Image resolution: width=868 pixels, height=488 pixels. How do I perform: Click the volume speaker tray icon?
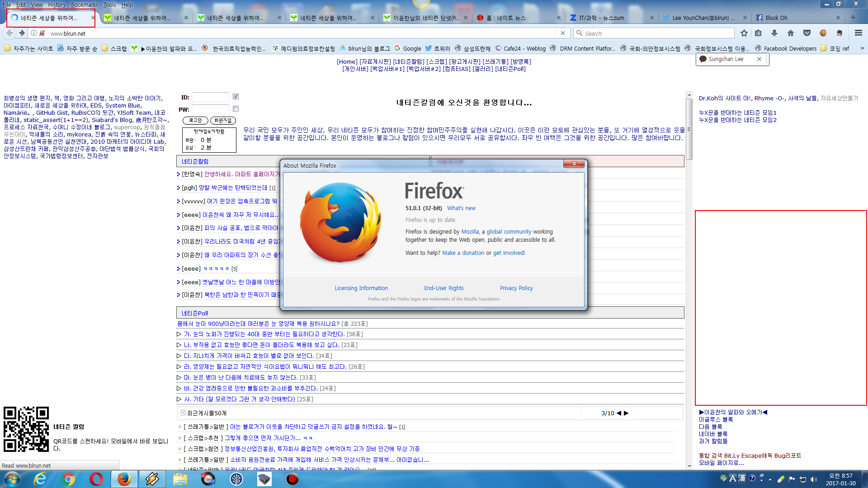[814, 479]
